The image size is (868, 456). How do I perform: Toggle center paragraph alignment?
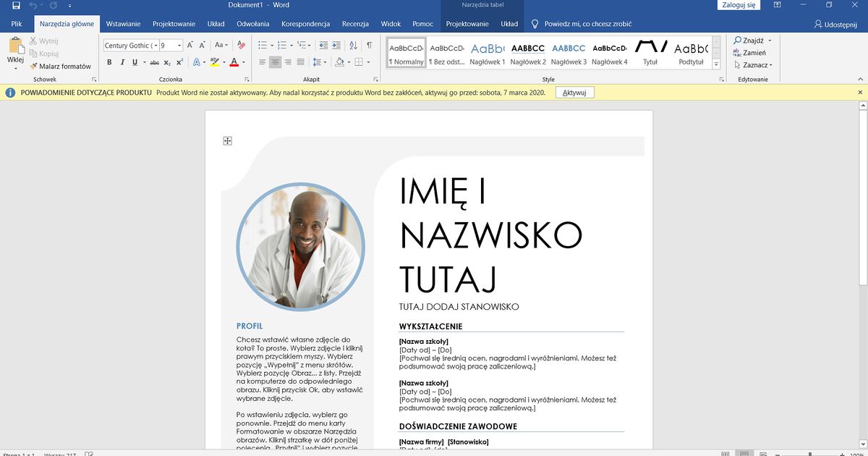point(275,62)
